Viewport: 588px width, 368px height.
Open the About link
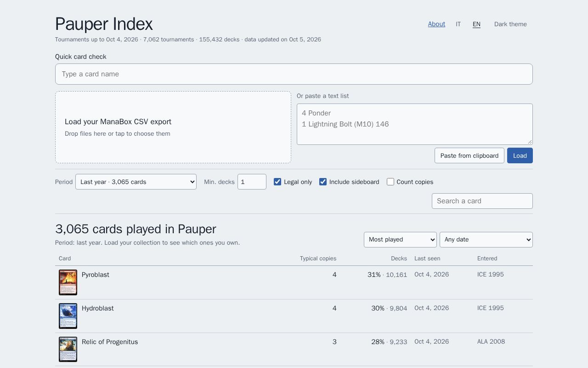click(436, 24)
